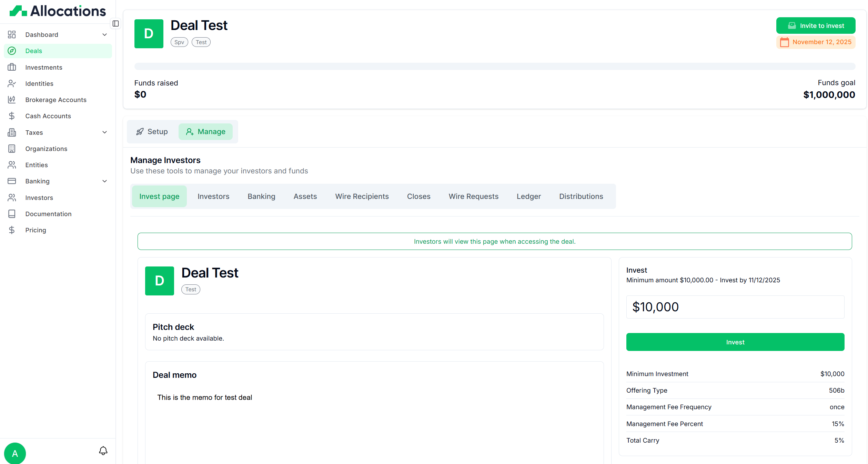This screenshot has height=464, width=868.
Task: Expand the Dashboard menu chevron
Action: coord(104,34)
